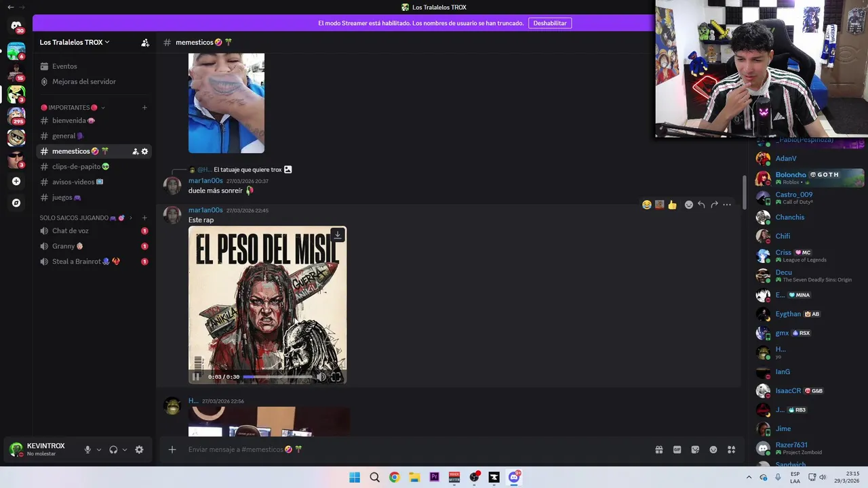Switch to the general channel
Viewport: 868px width, 488px height.
pyautogui.click(x=94, y=136)
